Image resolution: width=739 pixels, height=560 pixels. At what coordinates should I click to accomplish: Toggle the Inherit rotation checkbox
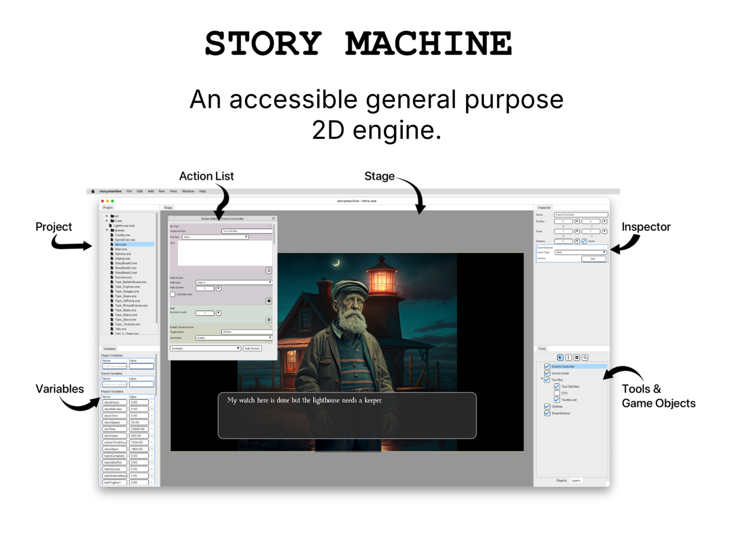pyautogui.click(x=584, y=241)
